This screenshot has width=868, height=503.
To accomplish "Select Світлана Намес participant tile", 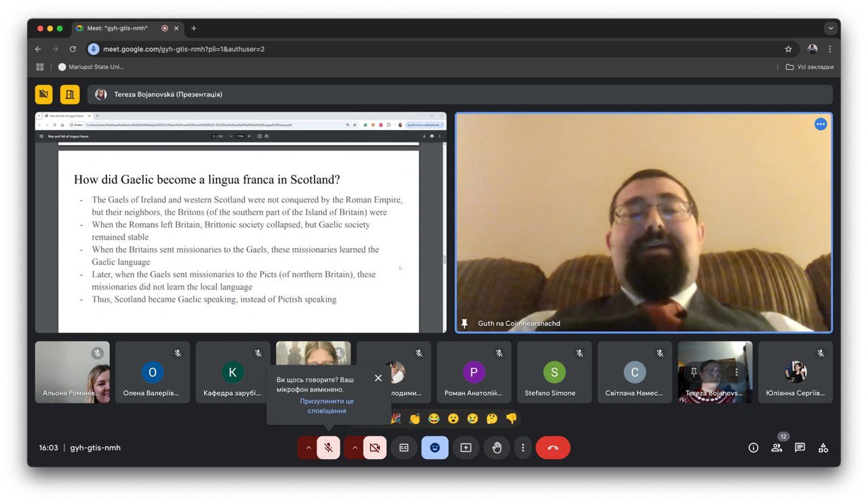I will [x=635, y=372].
